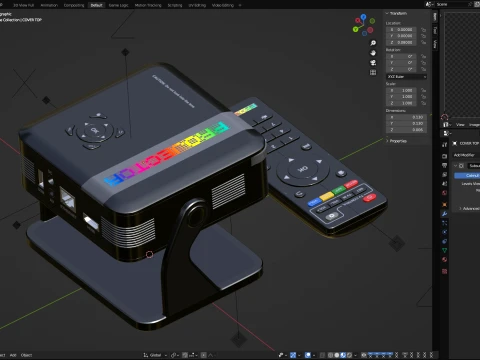Screen dimensions: 480x360
Task: Toggle camera view with the camera icon
Action: [x=373, y=63]
